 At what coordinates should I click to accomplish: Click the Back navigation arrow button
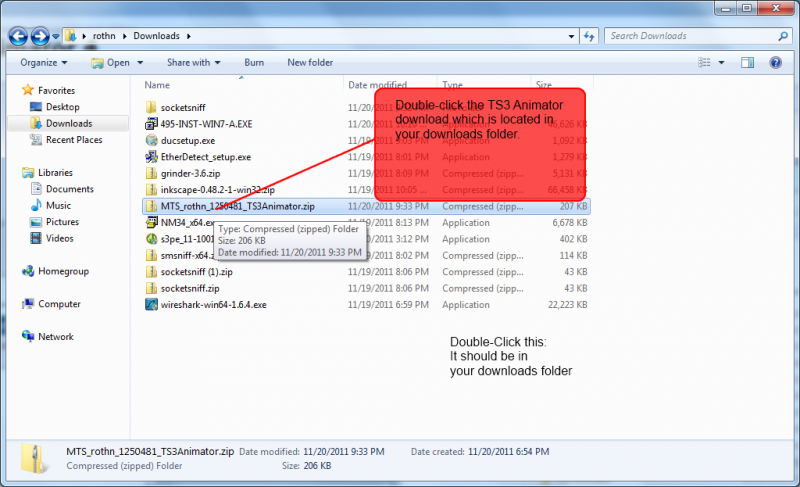point(18,37)
